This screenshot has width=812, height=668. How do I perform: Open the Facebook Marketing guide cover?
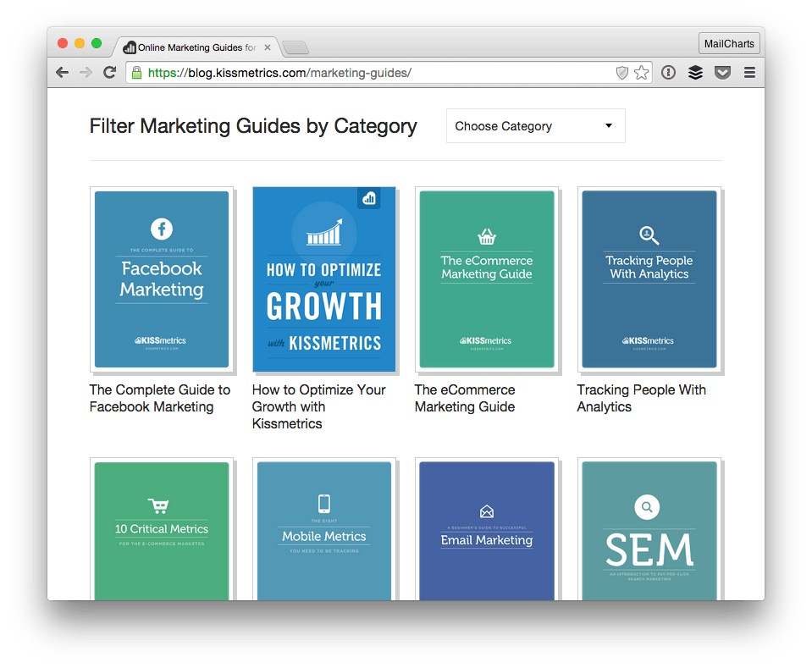(x=162, y=279)
